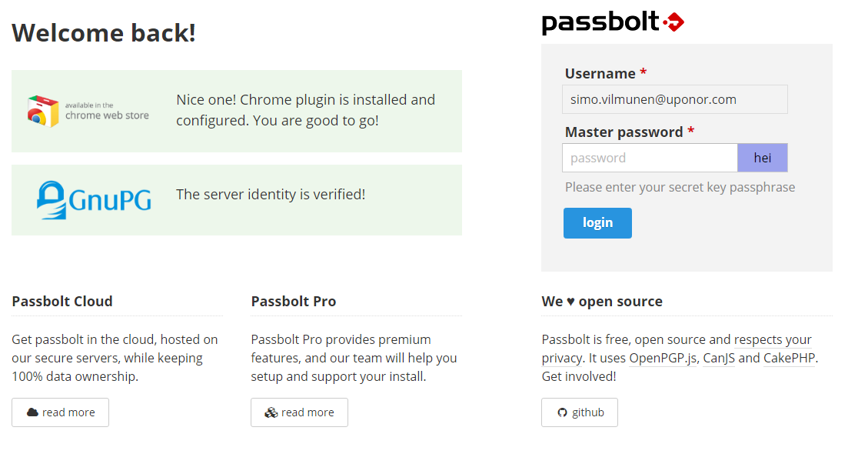Open the CanJS link
This screenshot has height=454, width=868.
pyautogui.click(x=719, y=358)
